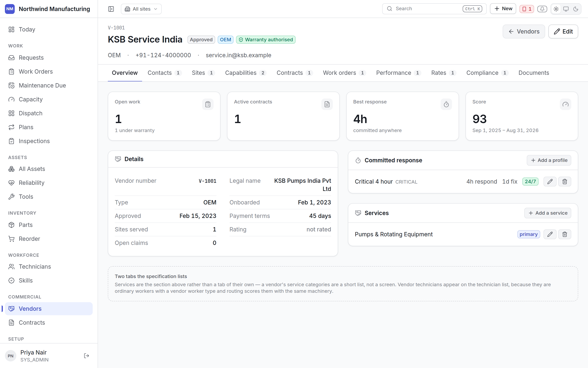Open Capacity in the sidebar
The width and height of the screenshot is (588, 368).
click(49, 99)
